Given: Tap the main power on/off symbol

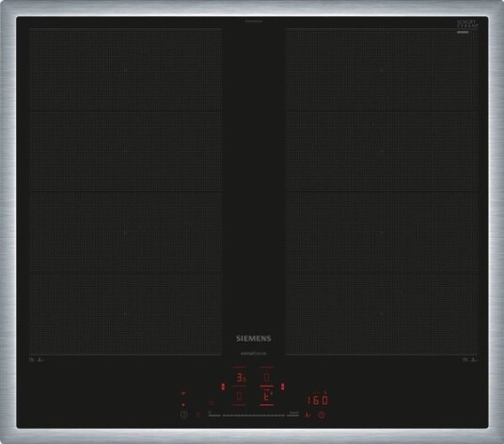Looking at the screenshot, I should pos(184,415).
